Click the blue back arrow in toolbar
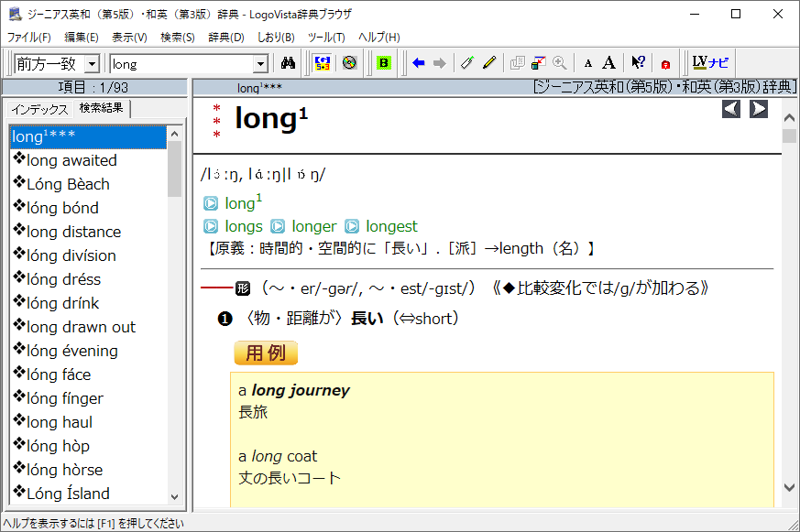Screen dimensions: 800x532 (x=419, y=63)
